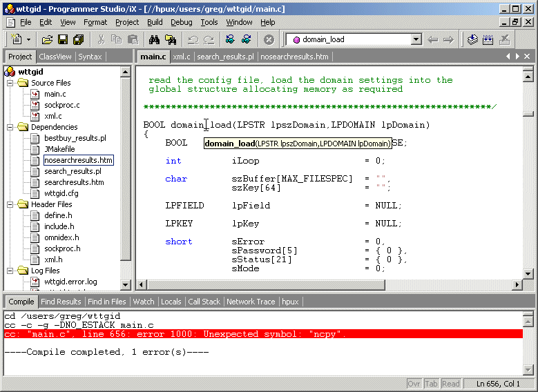Open the File menu
Screen dimensions: 538x392
(x=26, y=22)
